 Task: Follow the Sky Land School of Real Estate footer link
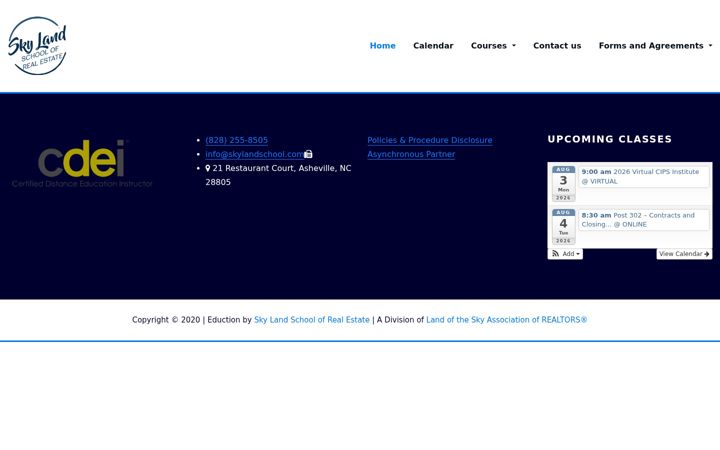(312, 320)
